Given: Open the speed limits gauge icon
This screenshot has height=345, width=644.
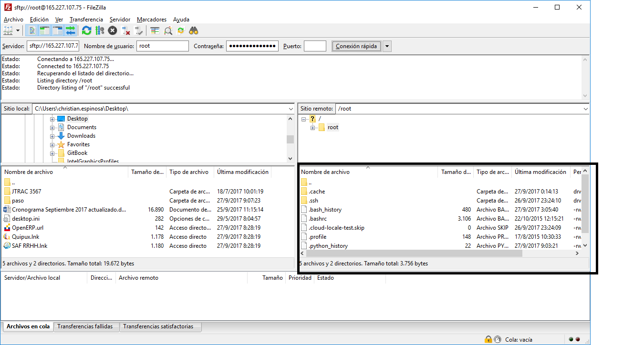Looking at the screenshot, I should pos(498,340).
